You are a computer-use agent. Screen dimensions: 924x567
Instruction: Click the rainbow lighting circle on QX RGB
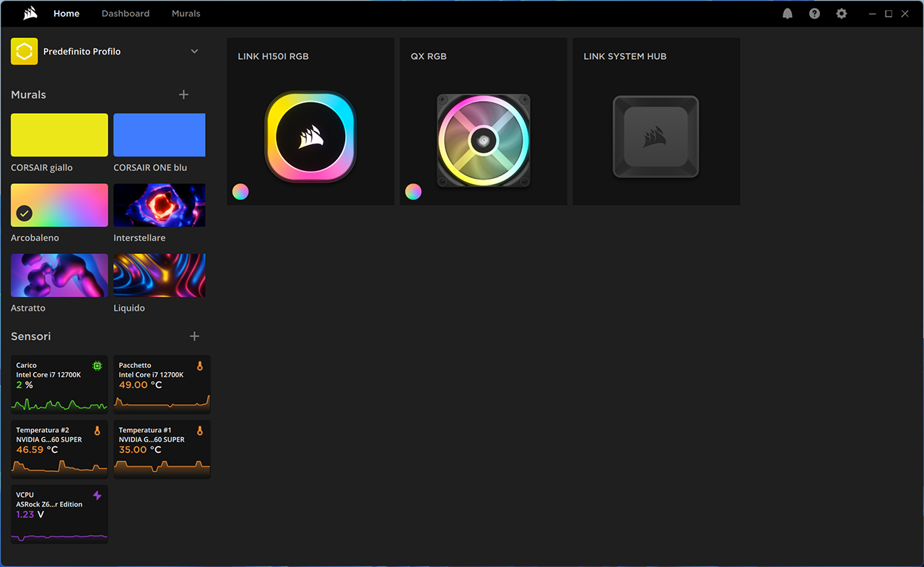tap(413, 191)
